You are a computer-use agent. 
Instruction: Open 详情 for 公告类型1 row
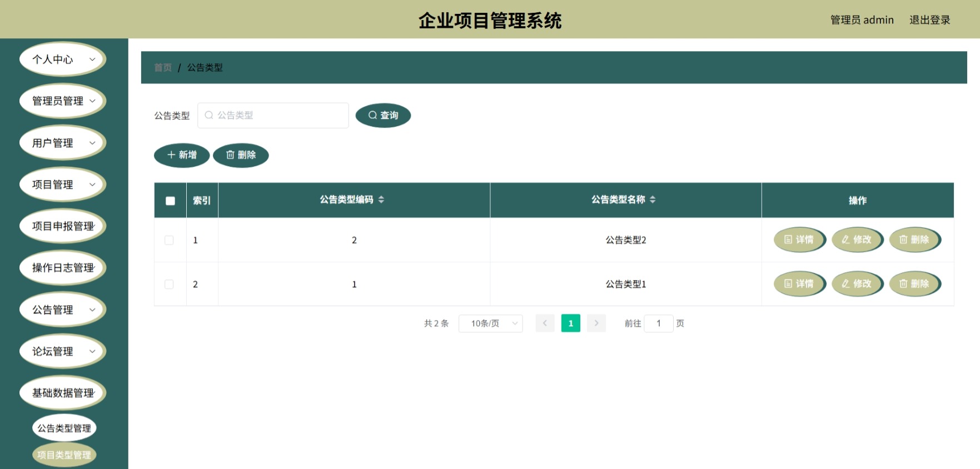pyautogui.click(x=799, y=283)
